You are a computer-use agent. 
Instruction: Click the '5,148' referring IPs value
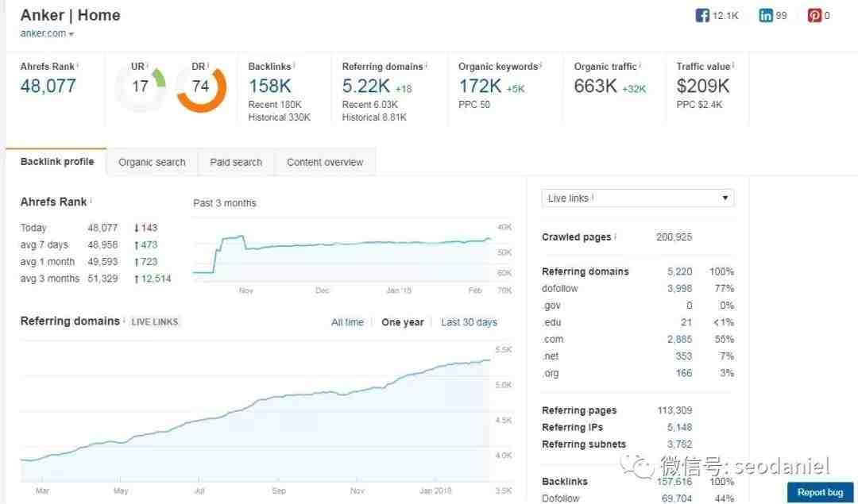click(x=679, y=428)
